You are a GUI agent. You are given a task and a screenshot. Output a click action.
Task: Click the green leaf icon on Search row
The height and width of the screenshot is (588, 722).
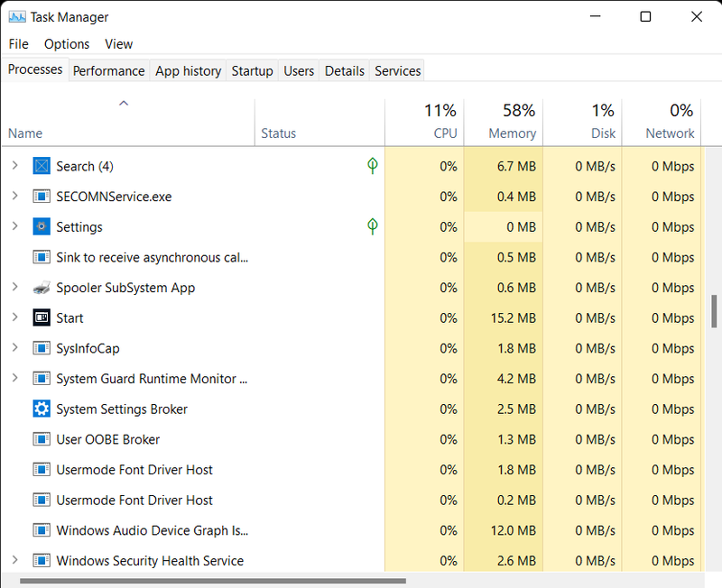coord(373,166)
